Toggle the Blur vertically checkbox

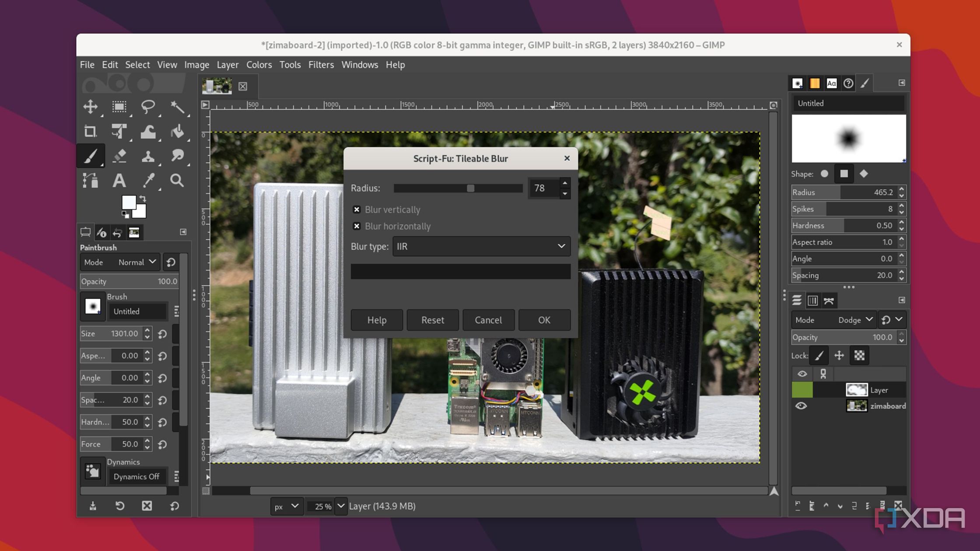[x=357, y=209]
